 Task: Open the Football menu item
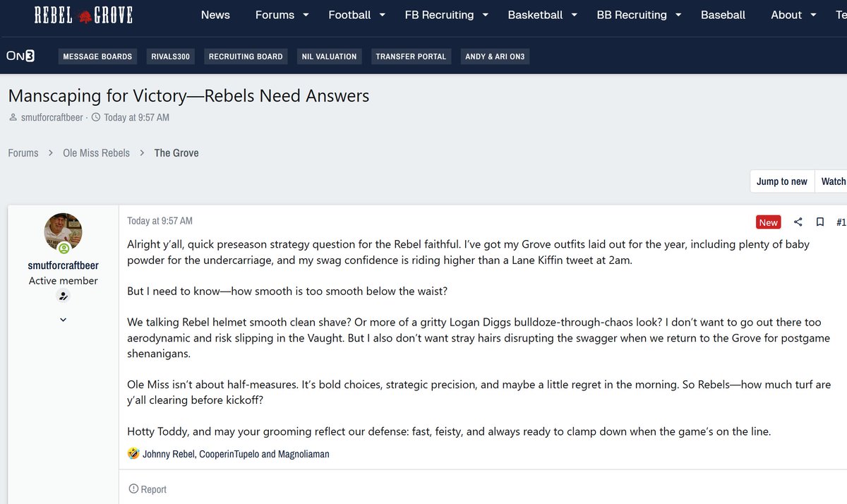click(349, 15)
